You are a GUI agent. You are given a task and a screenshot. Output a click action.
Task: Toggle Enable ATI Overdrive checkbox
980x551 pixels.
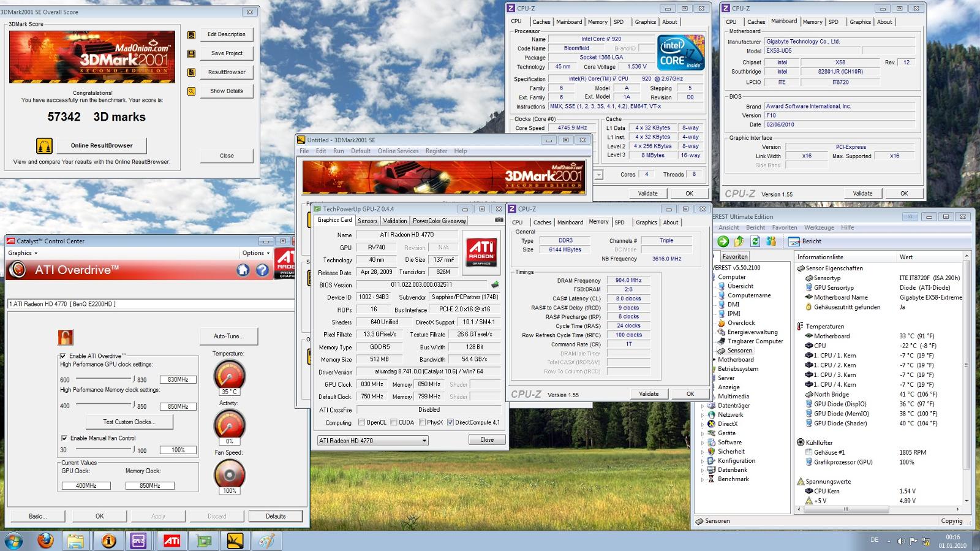coord(63,356)
